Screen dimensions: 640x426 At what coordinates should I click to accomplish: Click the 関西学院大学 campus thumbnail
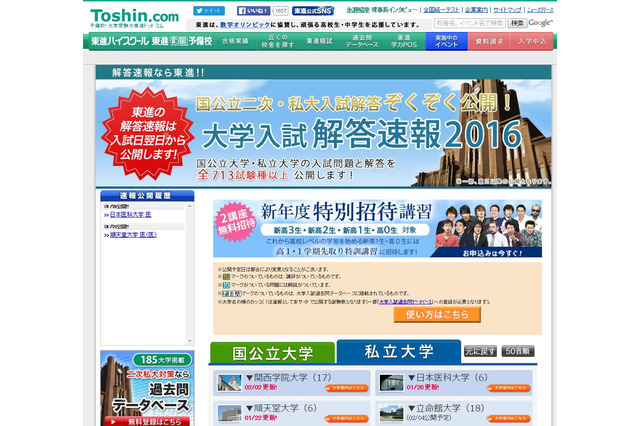229,383
